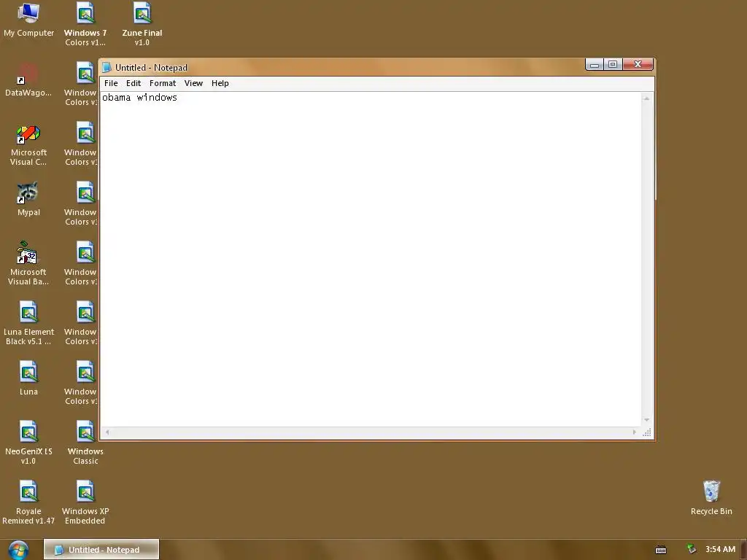Click the Show Desktop strip beside the clock
747x560 pixels.
[x=743, y=550]
